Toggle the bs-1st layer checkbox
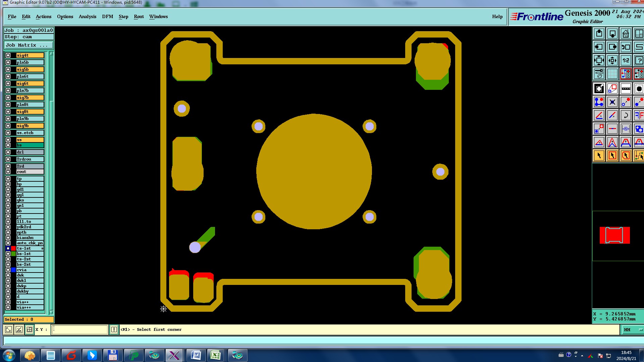Image resolution: width=644 pixels, height=362 pixels. pyautogui.click(x=8, y=254)
